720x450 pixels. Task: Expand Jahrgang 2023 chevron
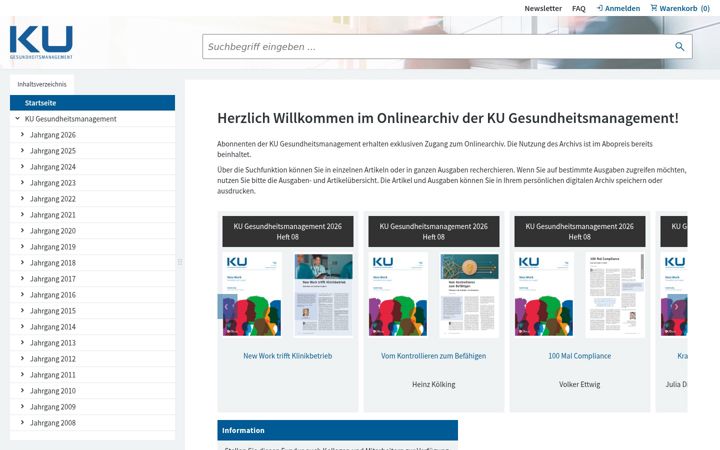coord(22,182)
